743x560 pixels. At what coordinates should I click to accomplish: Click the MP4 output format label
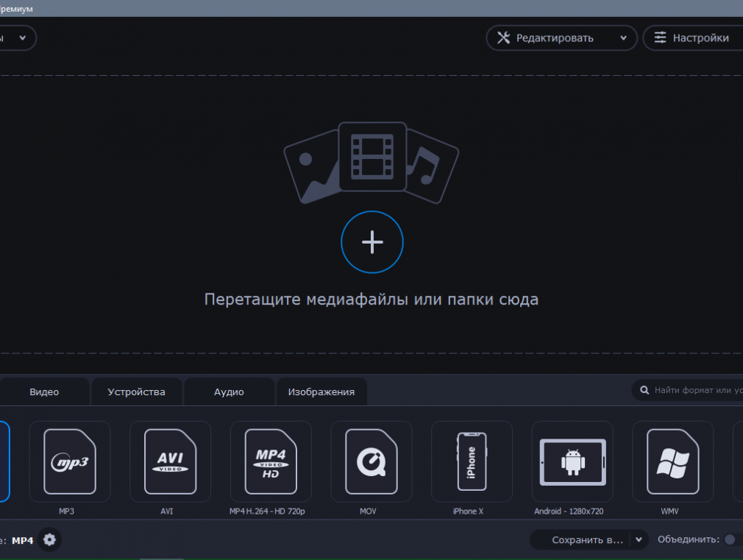(22, 541)
